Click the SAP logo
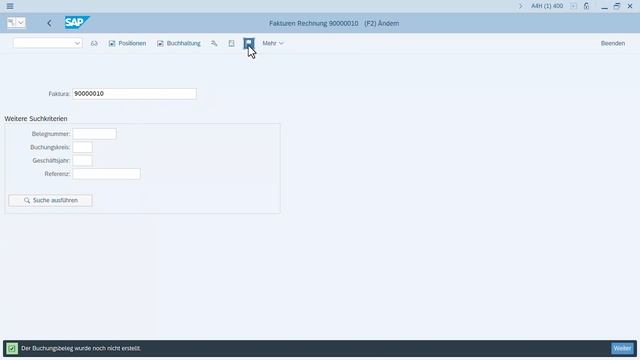 77,22
